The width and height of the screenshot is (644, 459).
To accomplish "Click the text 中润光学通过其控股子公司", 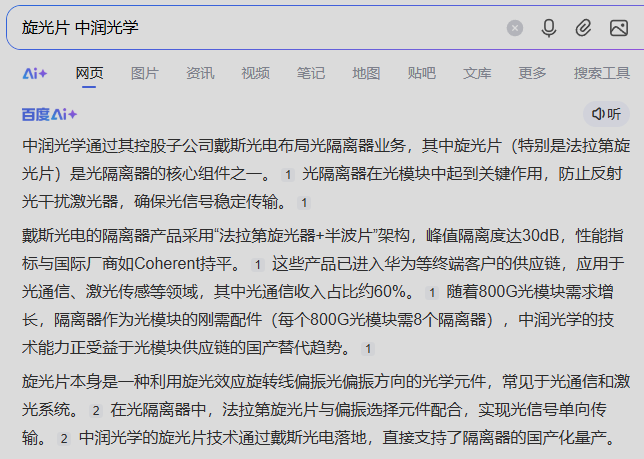I will coord(117,146).
